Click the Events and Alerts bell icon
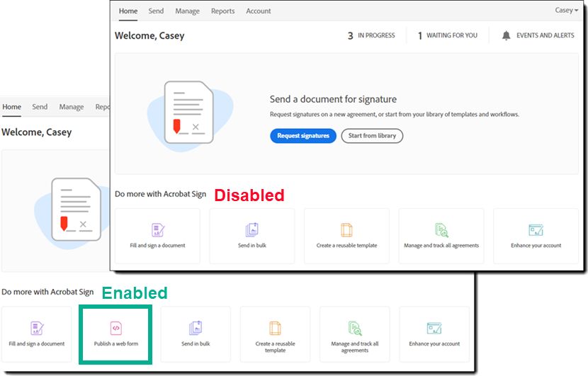This screenshot has width=588, height=376. coord(507,35)
